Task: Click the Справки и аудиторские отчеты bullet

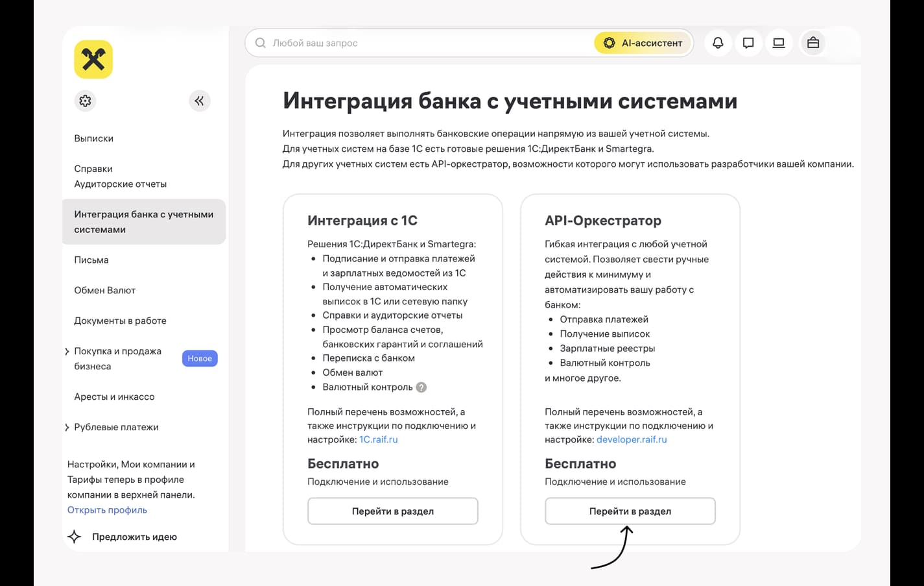Action: tap(393, 315)
